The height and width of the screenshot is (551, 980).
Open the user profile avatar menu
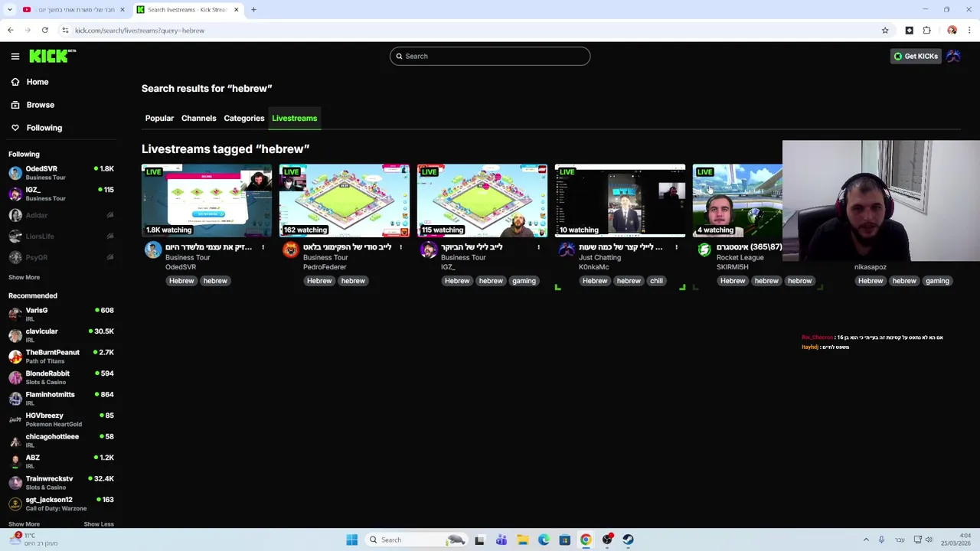(953, 56)
